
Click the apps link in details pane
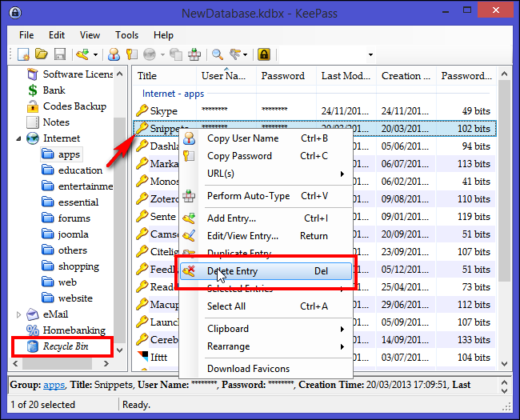pyautogui.click(x=54, y=385)
